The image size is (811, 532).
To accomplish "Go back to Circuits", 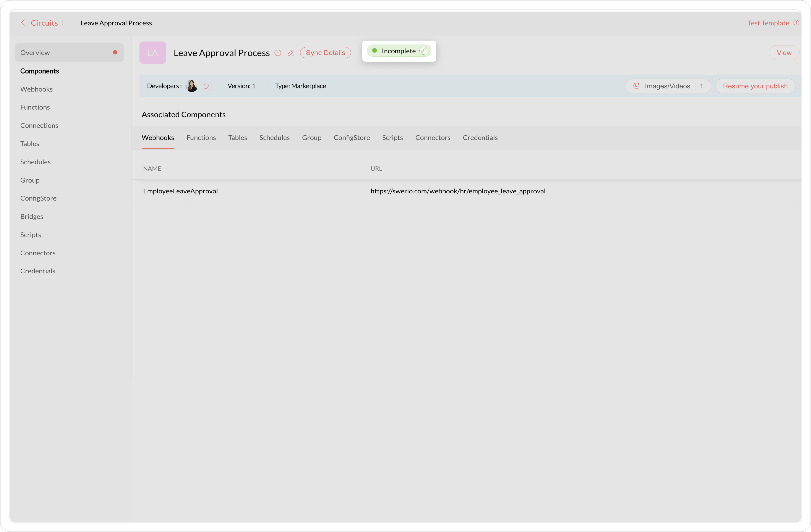I will click(x=44, y=23).
